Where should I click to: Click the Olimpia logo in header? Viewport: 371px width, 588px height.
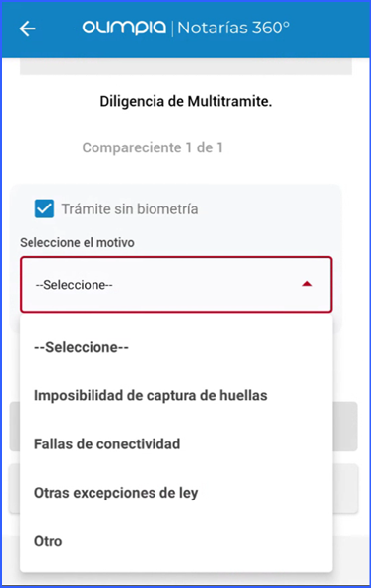pyautogui.click(x=124, y=28)
